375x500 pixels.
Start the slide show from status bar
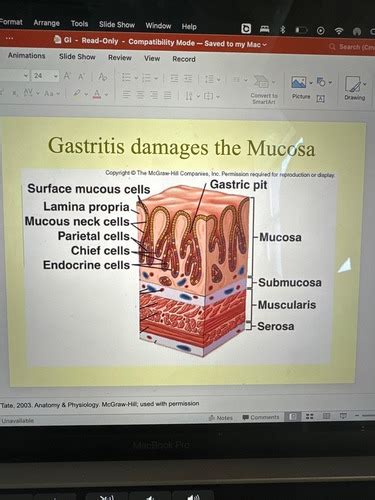pyautogui.click(x=343, y=416)
